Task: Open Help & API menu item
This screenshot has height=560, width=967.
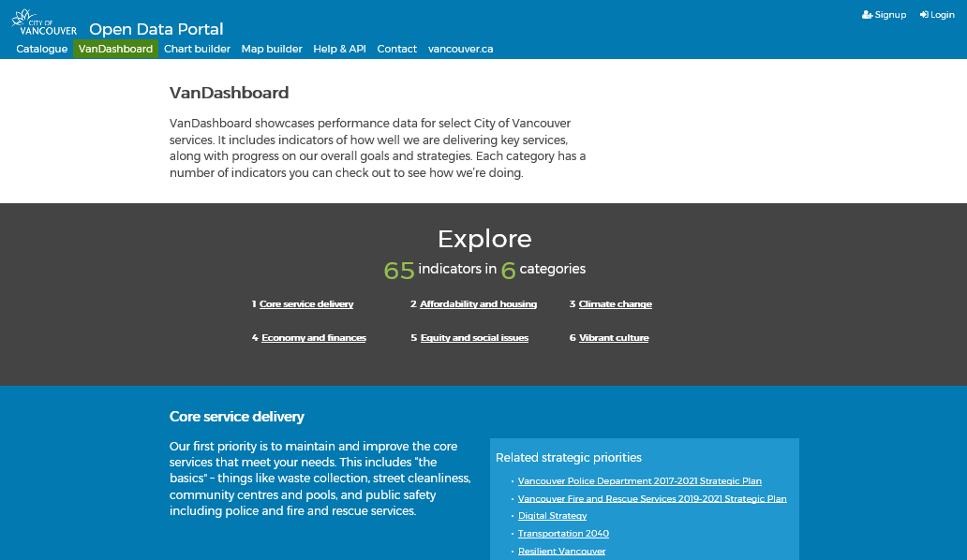Action: click(339, 49)
